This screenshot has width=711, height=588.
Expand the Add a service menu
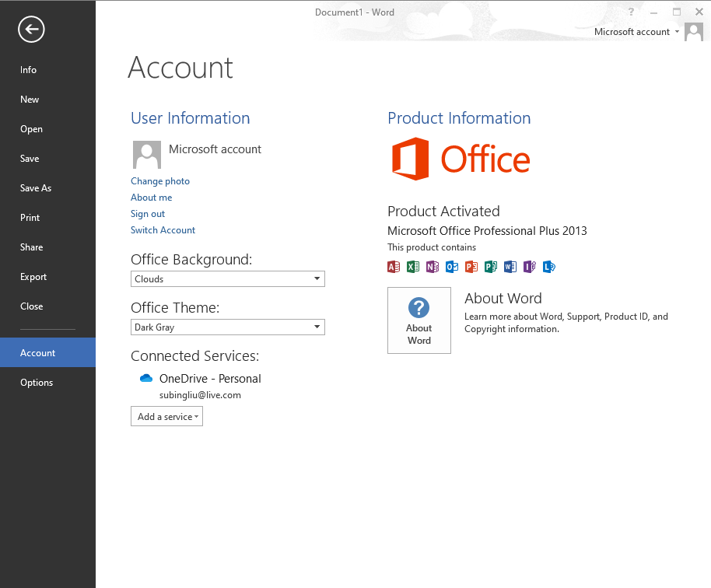click(x=167, y=416)
